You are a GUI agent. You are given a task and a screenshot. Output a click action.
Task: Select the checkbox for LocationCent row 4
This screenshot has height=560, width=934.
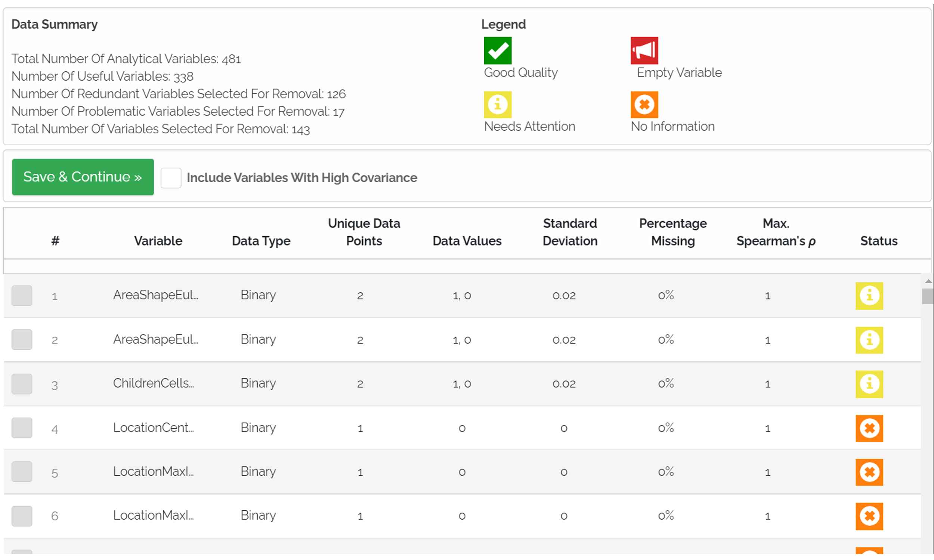click(x=22, y=428)
